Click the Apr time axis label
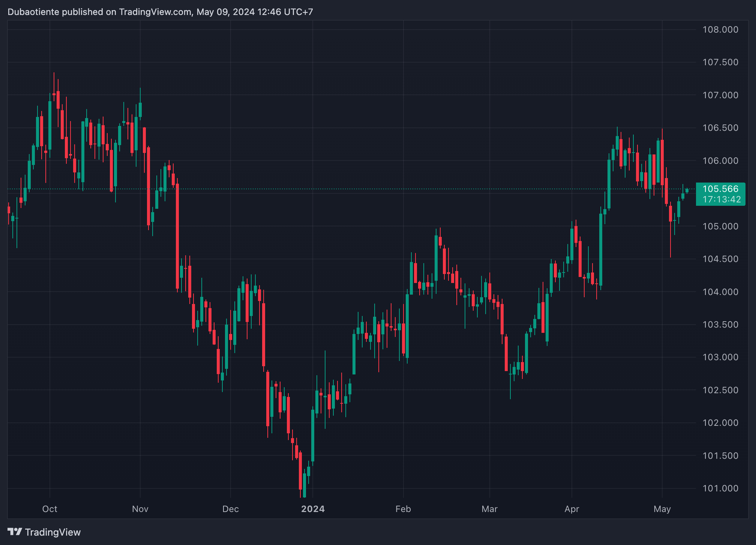Viewport: 756px width, 545px height. (x=572, y=509)
